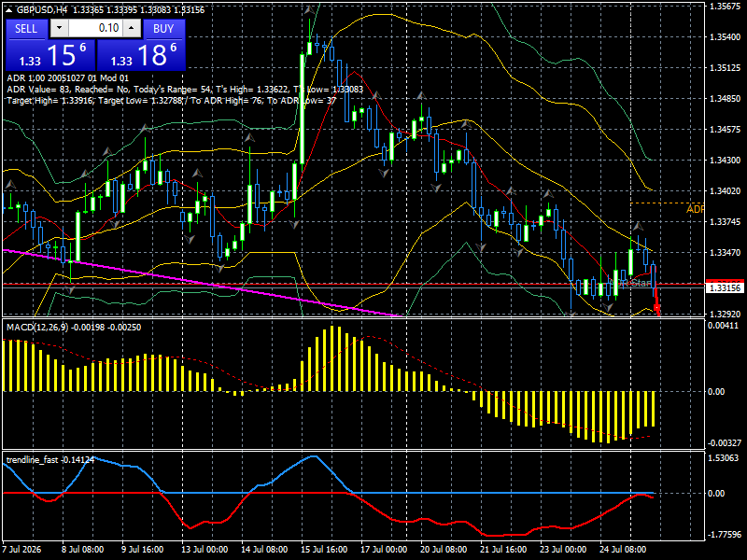
Task: Click trendline_fast scale value 1.53063
Action: pos(723,457)
